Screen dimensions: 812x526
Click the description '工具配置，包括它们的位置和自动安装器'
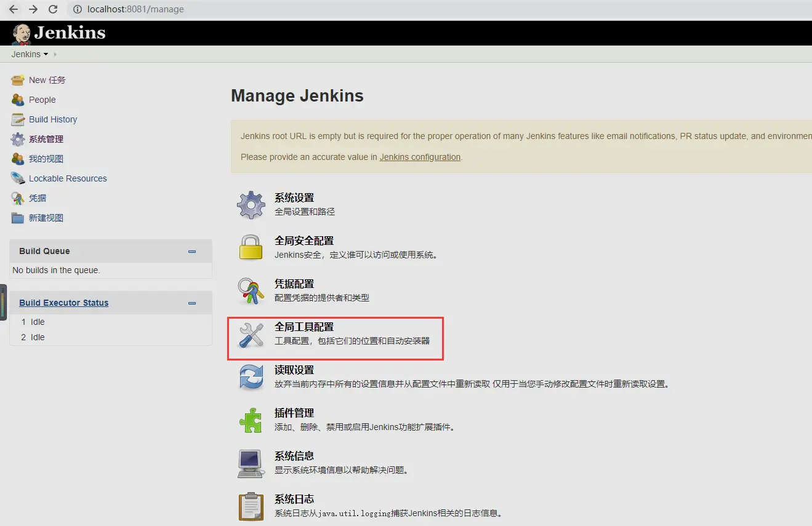tap(352, 341)
